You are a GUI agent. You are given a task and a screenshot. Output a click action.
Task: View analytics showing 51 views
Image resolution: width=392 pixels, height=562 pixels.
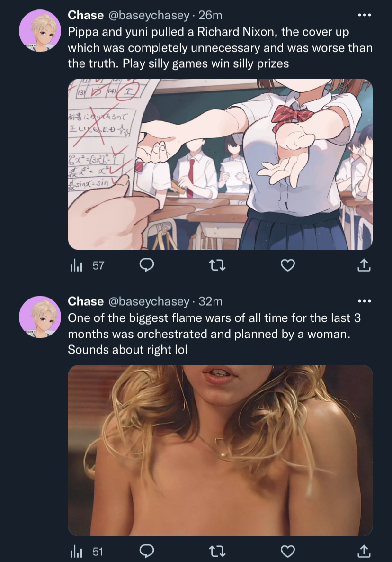(x=87, y=552)
